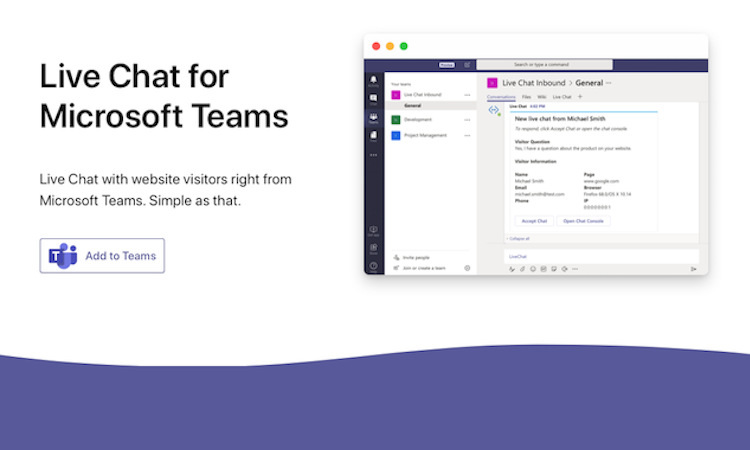Add a tab with the plus icon
Image resolution: width=750 pixels, height=450 pixels.
tap(580, 97)
